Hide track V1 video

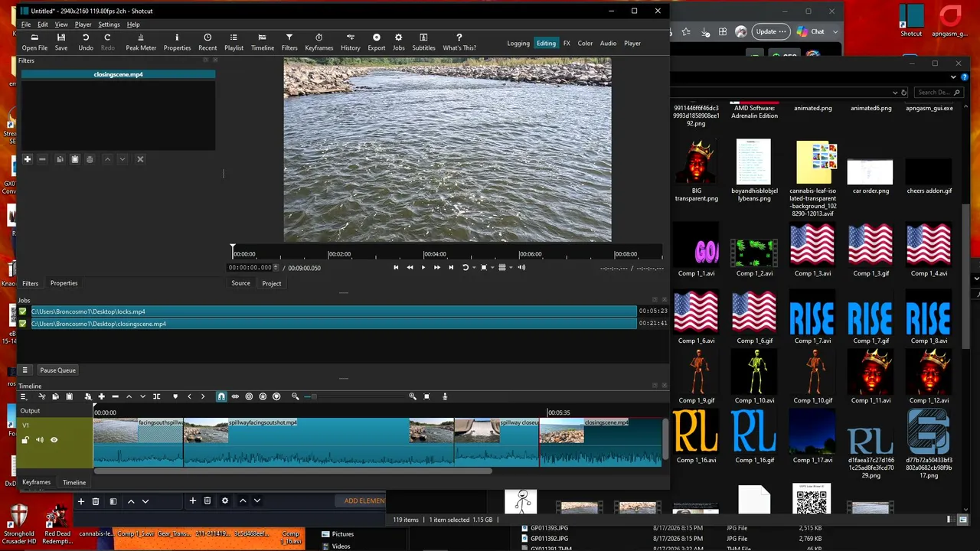point(54,440)
